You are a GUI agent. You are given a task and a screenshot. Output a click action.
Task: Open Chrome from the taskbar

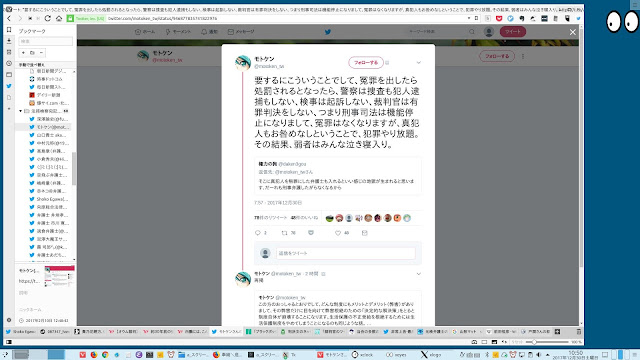[x=105, y=355]
